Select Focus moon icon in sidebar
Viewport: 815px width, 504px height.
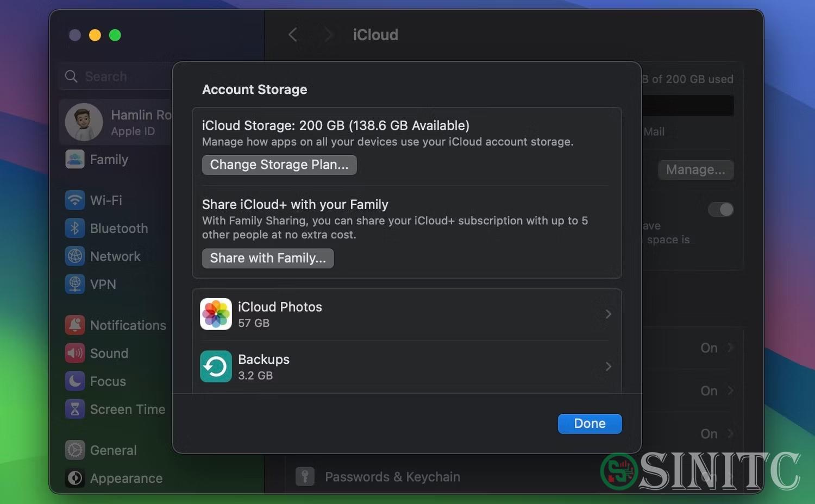coord(75,381)
